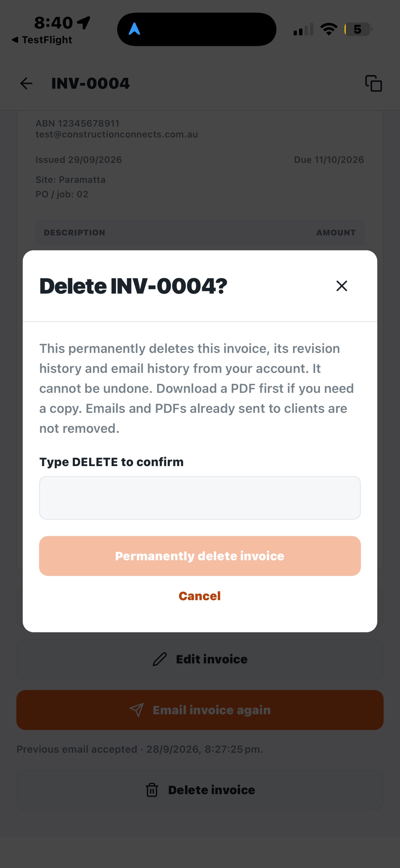
Task: Tap the Delete invoice button label
Action: pos(211,790)
